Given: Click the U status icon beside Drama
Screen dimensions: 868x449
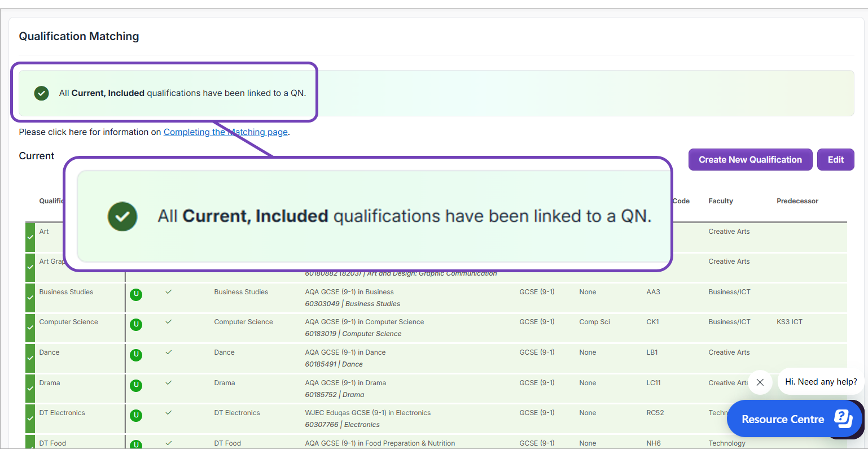Looking at the screenshot, I should click(135, 386).
